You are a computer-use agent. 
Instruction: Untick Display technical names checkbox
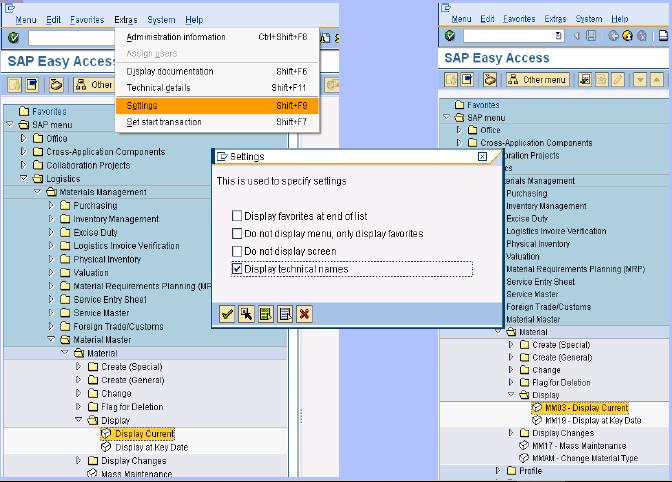[237, 269]
